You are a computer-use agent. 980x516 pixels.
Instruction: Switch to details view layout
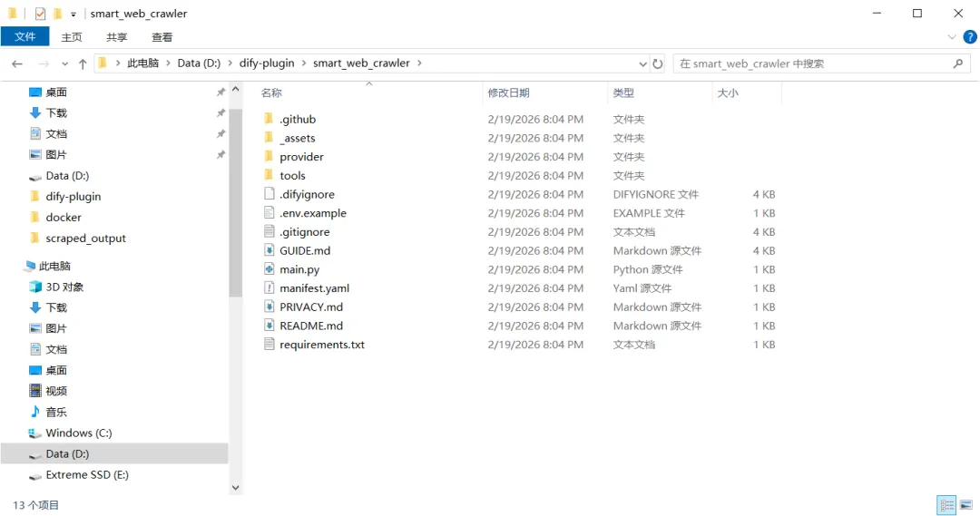pyautogui.click(x=946, y=505)
